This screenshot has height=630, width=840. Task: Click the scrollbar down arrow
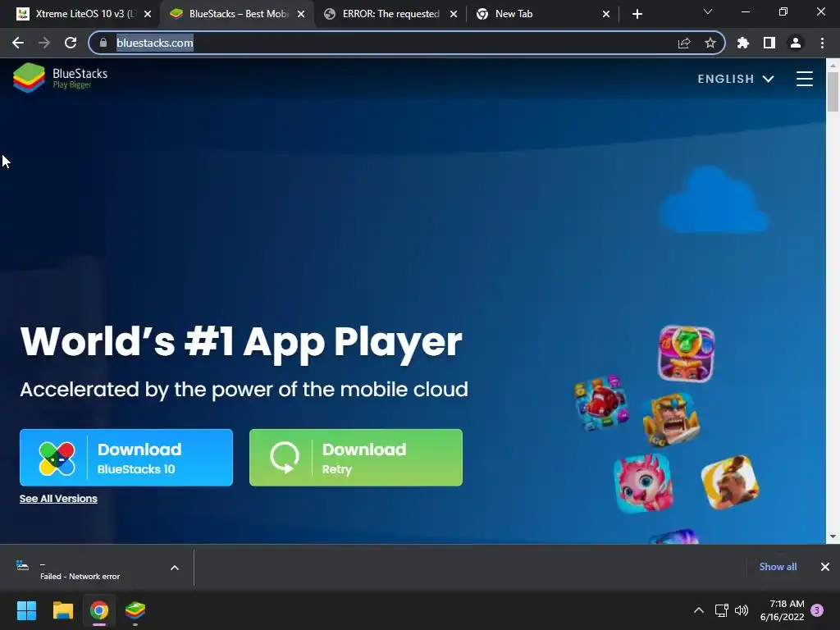833,536
